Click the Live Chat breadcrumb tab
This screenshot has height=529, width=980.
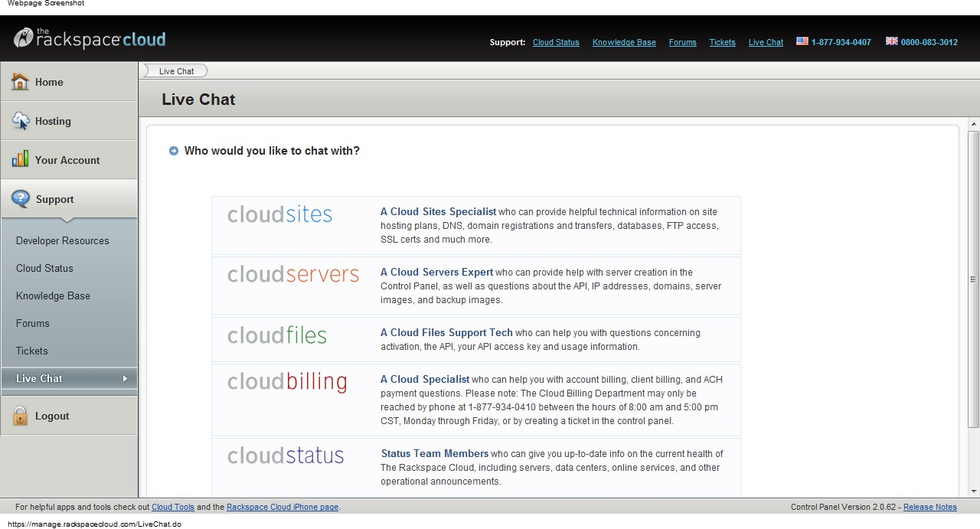(175, 71)
